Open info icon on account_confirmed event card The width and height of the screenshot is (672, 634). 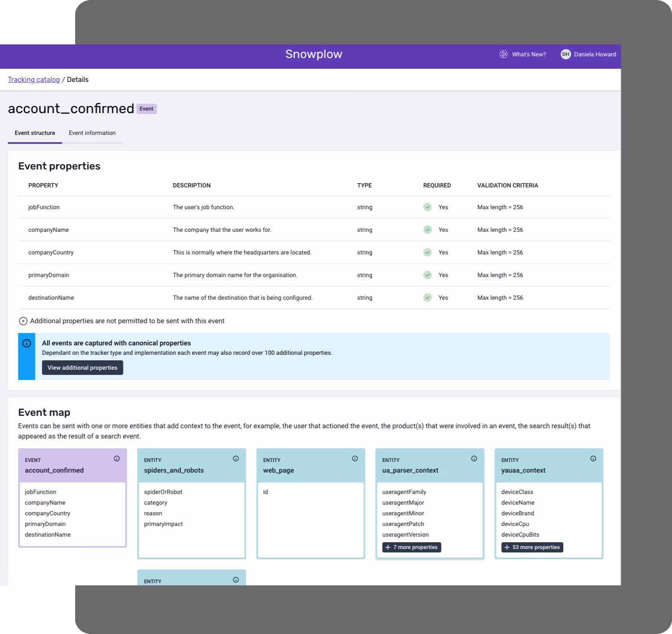[117, 459]
